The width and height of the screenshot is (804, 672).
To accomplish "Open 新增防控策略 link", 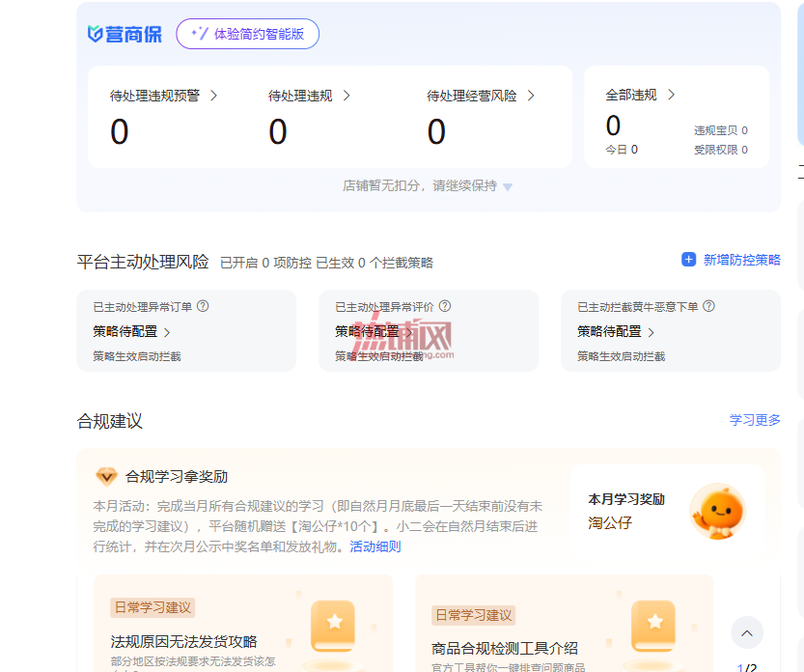I will (x=741, y=260).
